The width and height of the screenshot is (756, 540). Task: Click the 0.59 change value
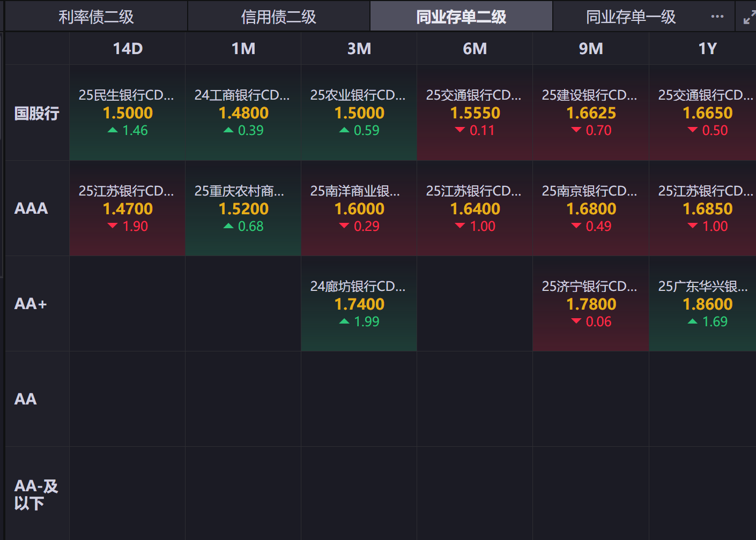click(x=367, y=130)
